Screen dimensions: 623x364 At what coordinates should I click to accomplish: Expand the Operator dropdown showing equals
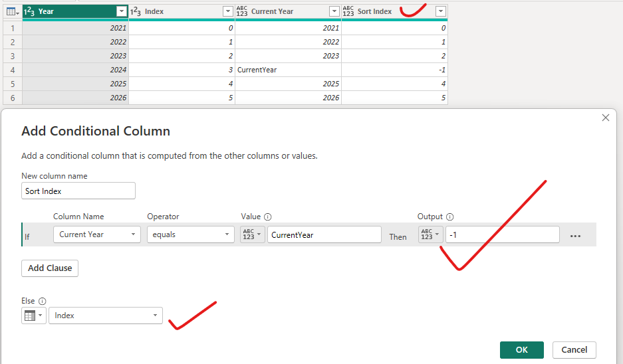[x=191, y=234]
